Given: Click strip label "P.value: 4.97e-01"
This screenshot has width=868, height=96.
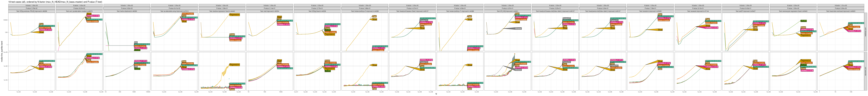Looking at the screenshot, I should pos(507,8).
